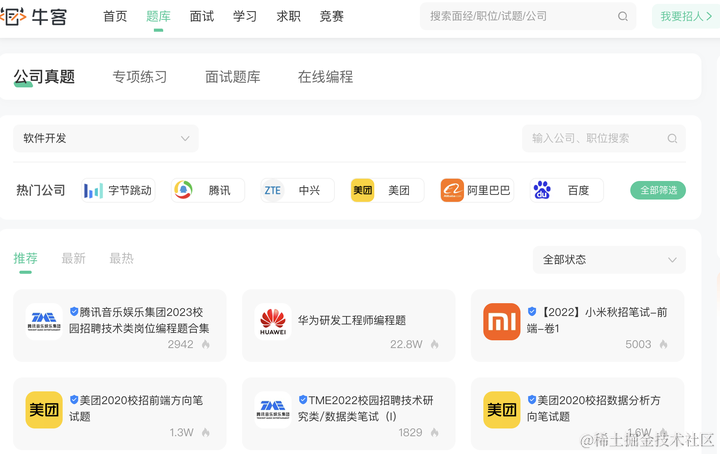The height and width of the screenshot is (454, 720).
Task: Click flame icon next to 2942
Action: [x=206, y=344]
